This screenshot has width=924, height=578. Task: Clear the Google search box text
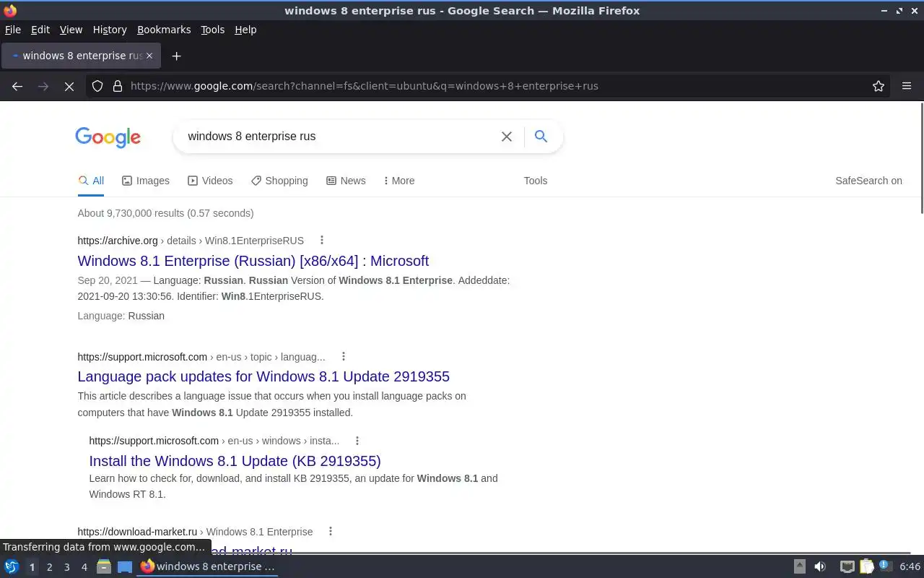coord(507,137)
